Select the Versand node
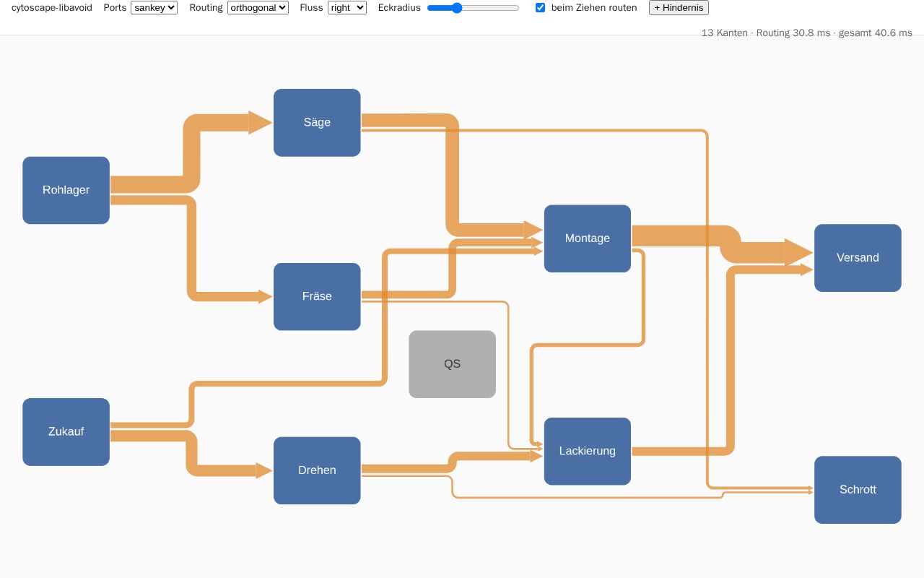This screenshot has width=924, height=578. tap(858, 258)
